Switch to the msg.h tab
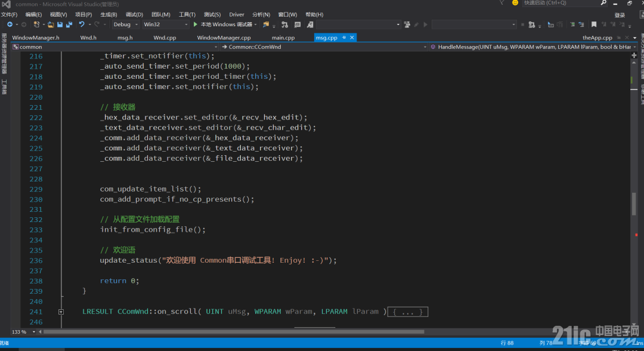This screenshot has height=351, width=644. point(125,38)
